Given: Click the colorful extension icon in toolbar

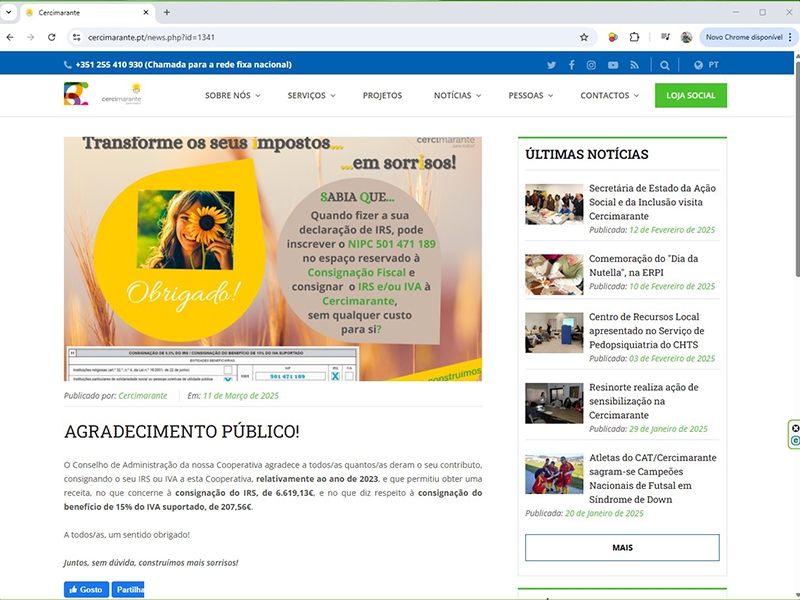Looking at the screenshot, I should point(613,37).
